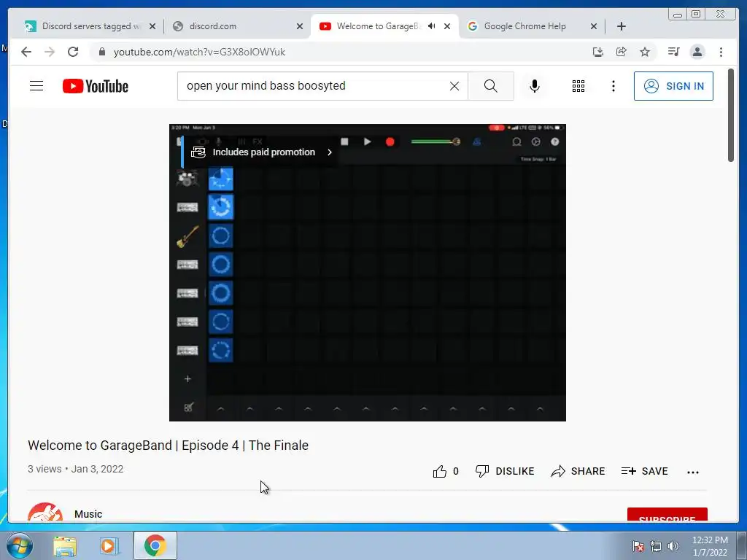Clear the YouTube search box text
The height and width of the screenshot is (560, 747).
[x=454, y=86]
